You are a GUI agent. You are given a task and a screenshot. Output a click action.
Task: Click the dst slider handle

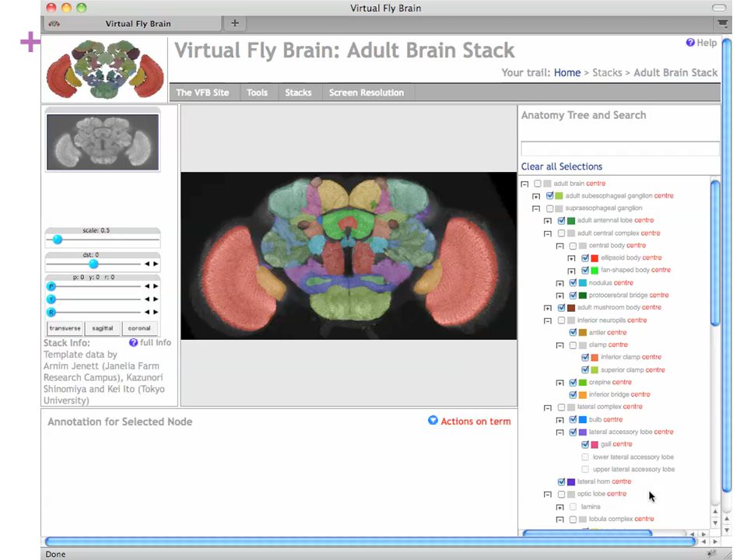click(x=94, y=264)
